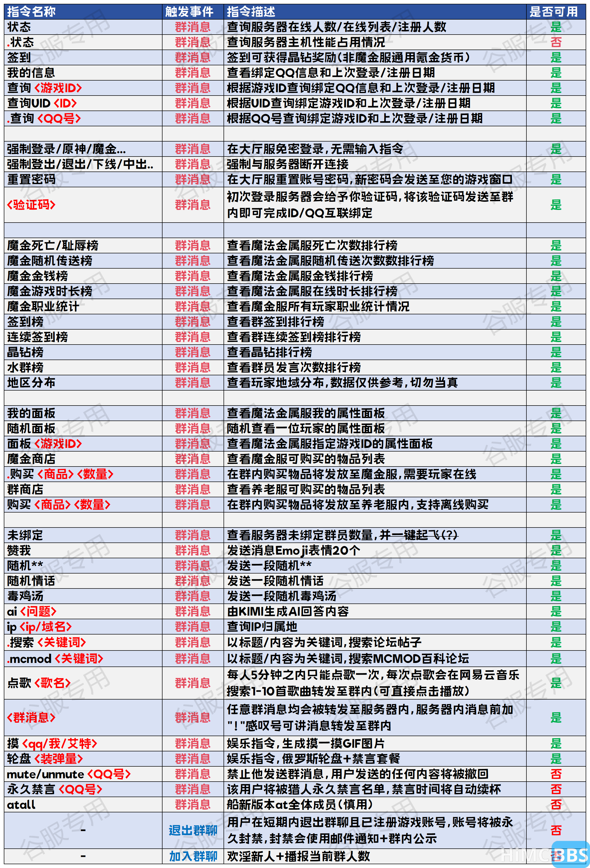
Task: Click the 永久禁言 <QQ号> command cell
Action: 83,789
